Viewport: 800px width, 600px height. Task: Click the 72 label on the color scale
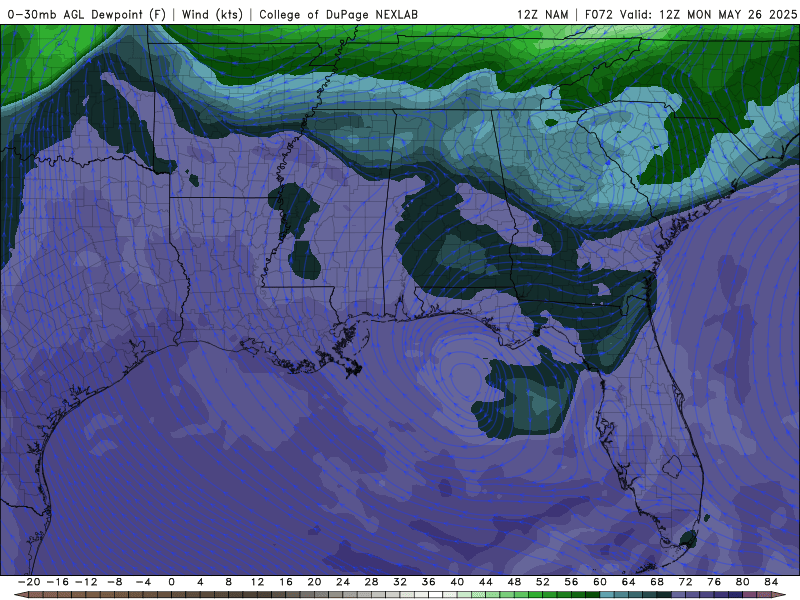(x=686, y=582)
